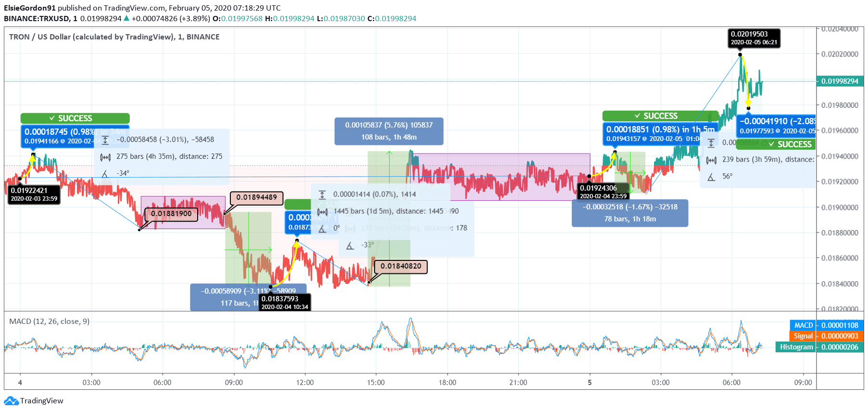
Task: Click the -0.00032518 (-1.67%) -32518 measurement box
Action: (x=629, y=213)
